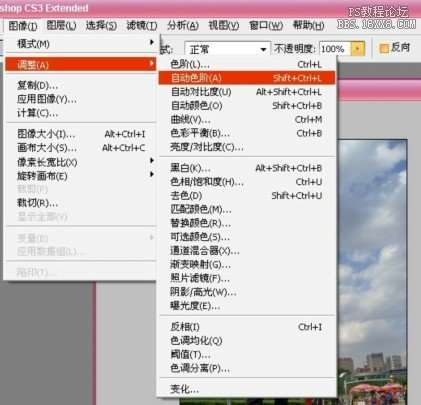
Task: Apply 去色(D) desaturate command
Action: 246,195
